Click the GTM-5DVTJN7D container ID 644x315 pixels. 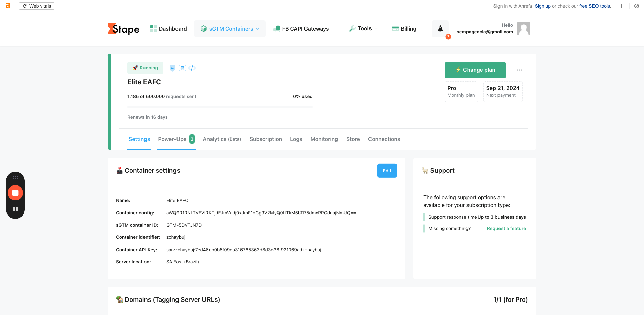pos(184,225)
